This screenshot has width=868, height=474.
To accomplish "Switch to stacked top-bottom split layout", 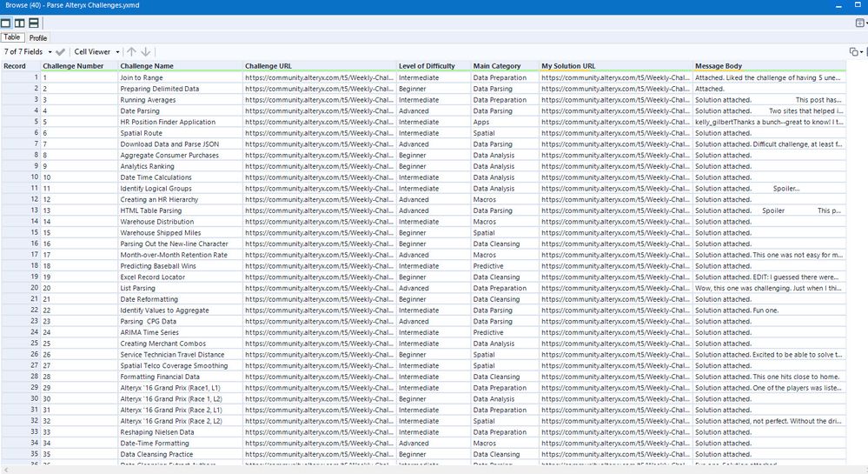I will (34, 23).
